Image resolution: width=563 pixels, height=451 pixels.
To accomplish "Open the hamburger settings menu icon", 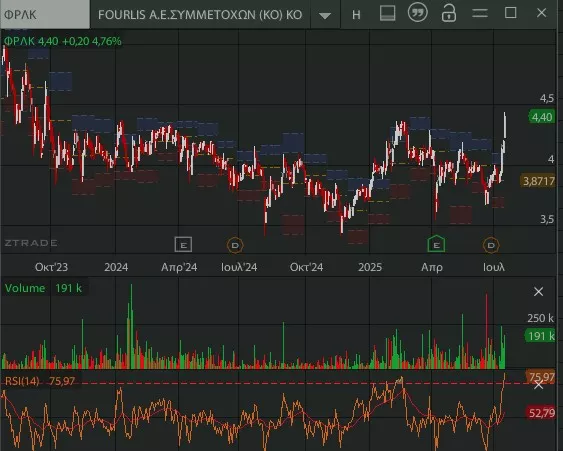I will coord(480,13).
